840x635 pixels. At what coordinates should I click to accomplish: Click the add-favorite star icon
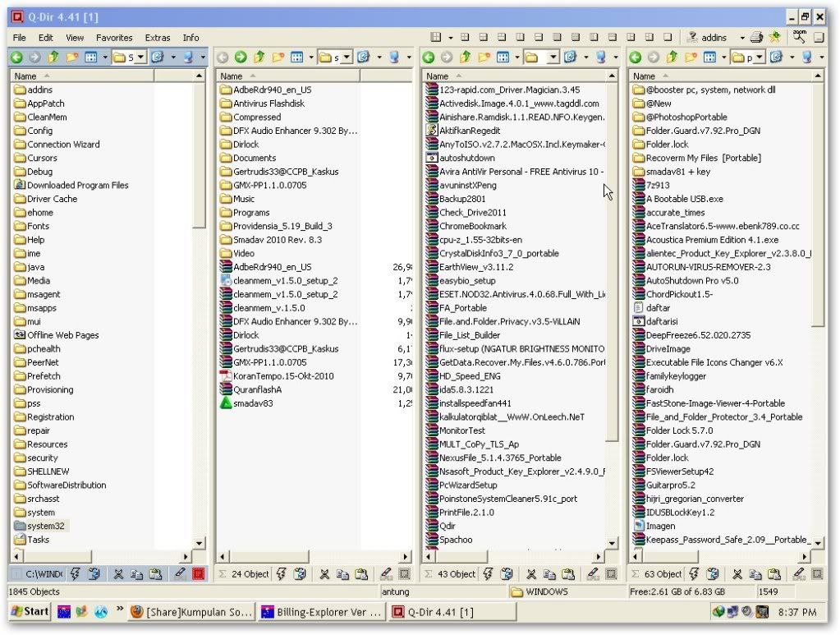click(774, 37)
